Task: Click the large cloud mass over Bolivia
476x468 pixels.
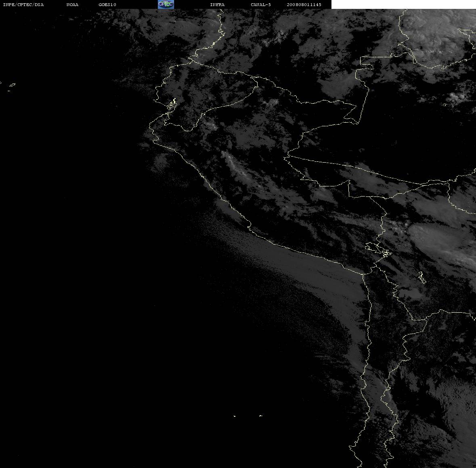Action: pos(440,242)
